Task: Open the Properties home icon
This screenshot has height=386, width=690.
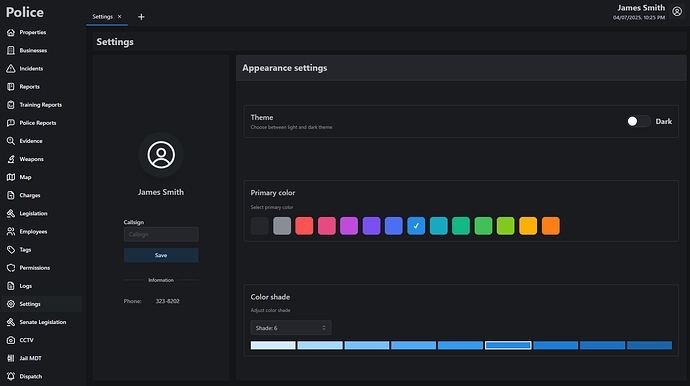Action: (11, 33)
